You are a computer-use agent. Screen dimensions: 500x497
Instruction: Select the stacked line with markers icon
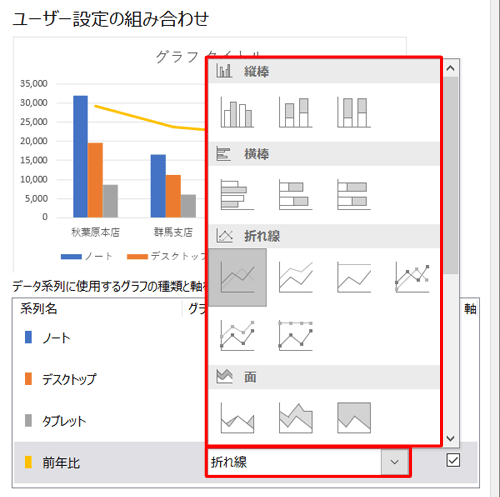(x=237, y=335)
